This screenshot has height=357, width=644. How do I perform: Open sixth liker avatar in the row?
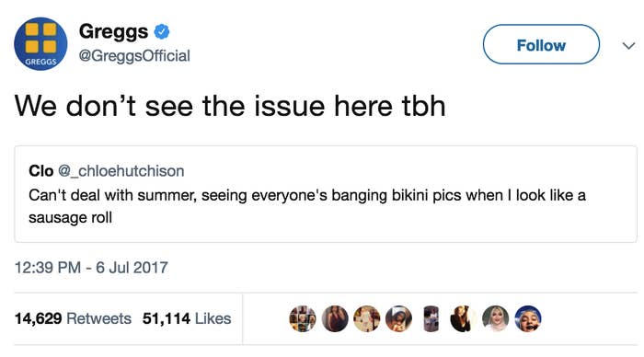point(463,318)
